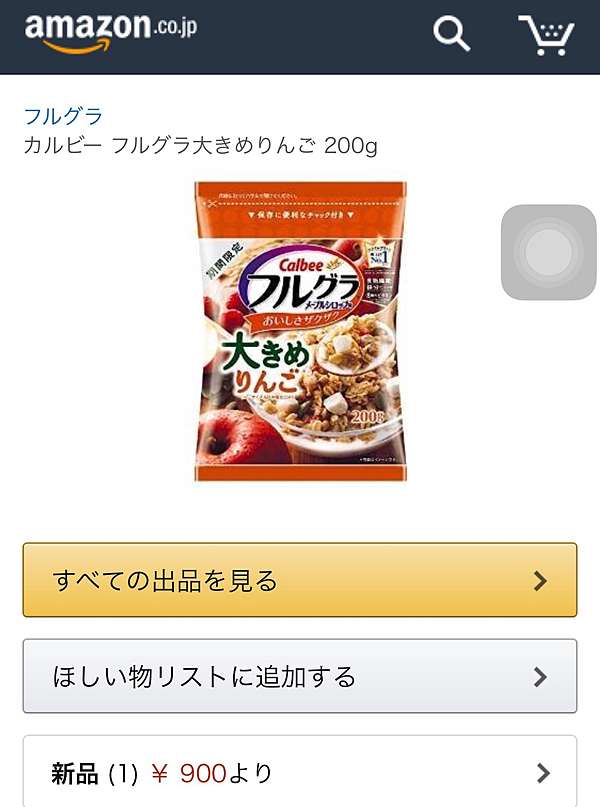Click the orange smile arrow under amazon

pos(77,47)
